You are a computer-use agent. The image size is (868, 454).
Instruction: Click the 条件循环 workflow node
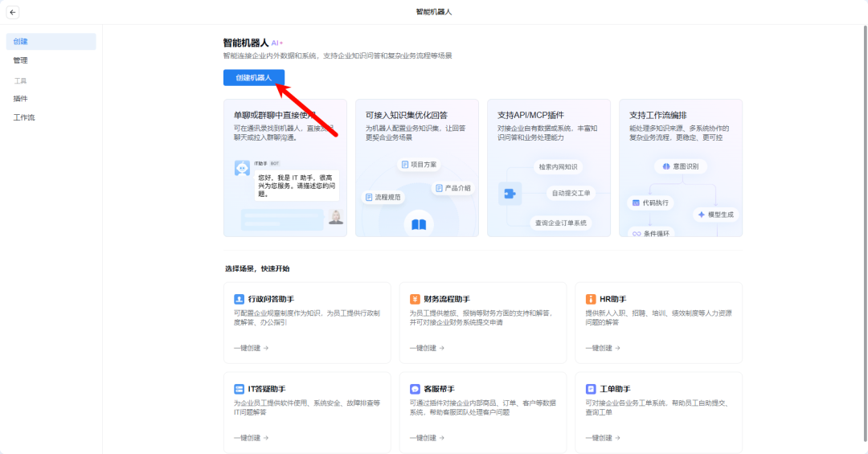(x=651, y=233)
